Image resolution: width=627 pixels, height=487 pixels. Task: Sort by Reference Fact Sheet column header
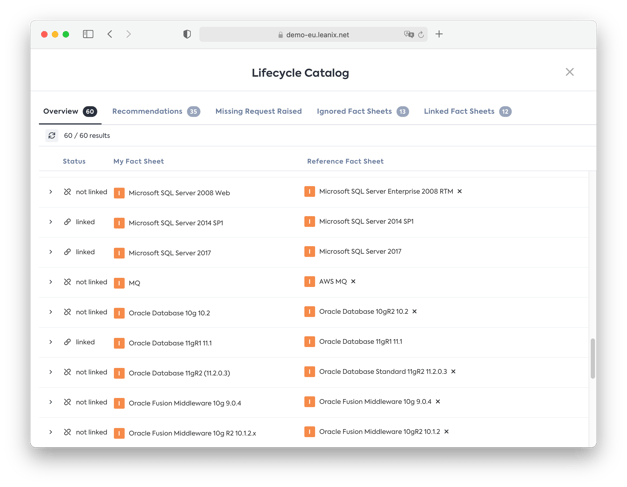[x=345, y=162]
